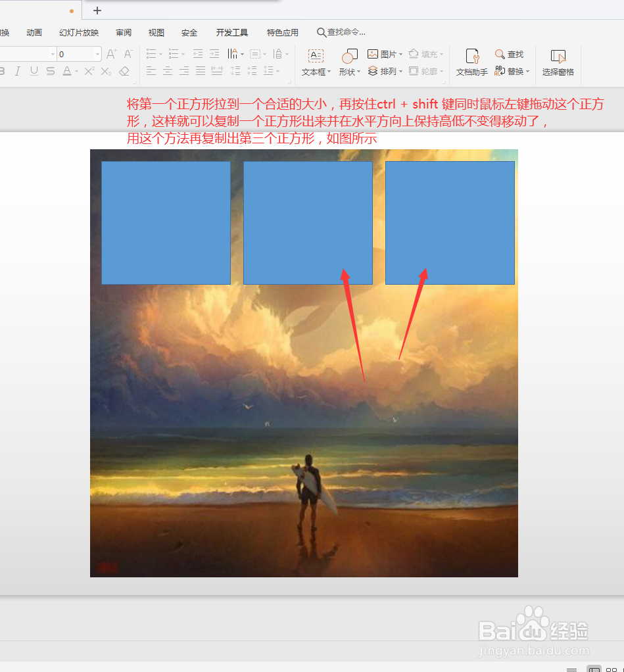Open the 动画 ribbon tab
Viewport: 624px width, 672px height.
tap(34, 33)
